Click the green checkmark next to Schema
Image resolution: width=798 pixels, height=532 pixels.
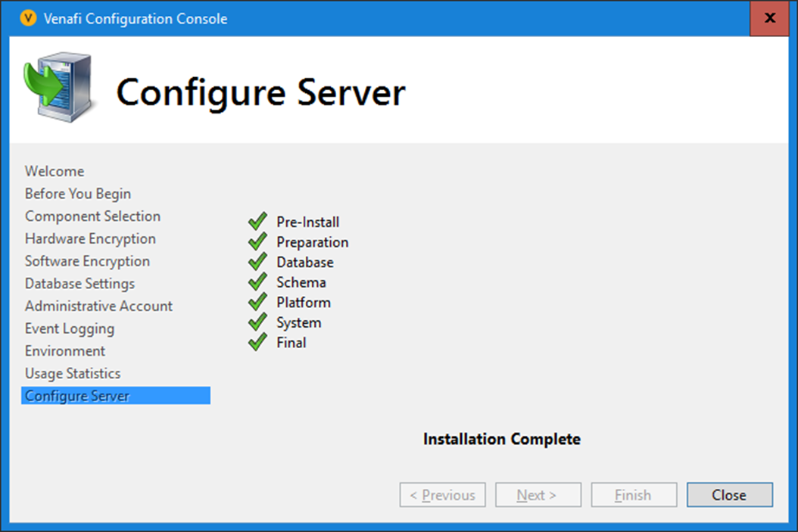click(x=257, y=282)
